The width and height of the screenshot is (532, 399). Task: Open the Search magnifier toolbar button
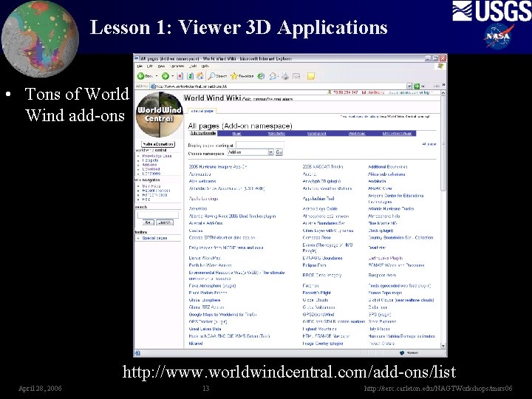tap(217, 76)
